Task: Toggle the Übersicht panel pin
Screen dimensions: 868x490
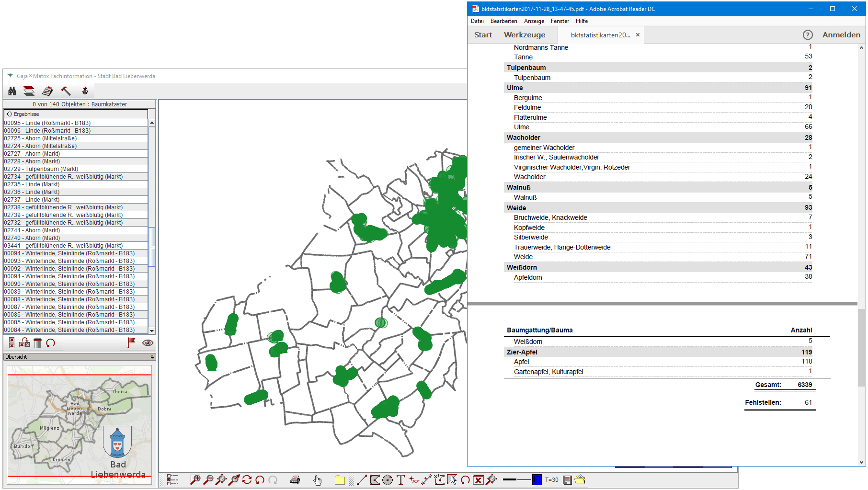Action: point(152,357)
